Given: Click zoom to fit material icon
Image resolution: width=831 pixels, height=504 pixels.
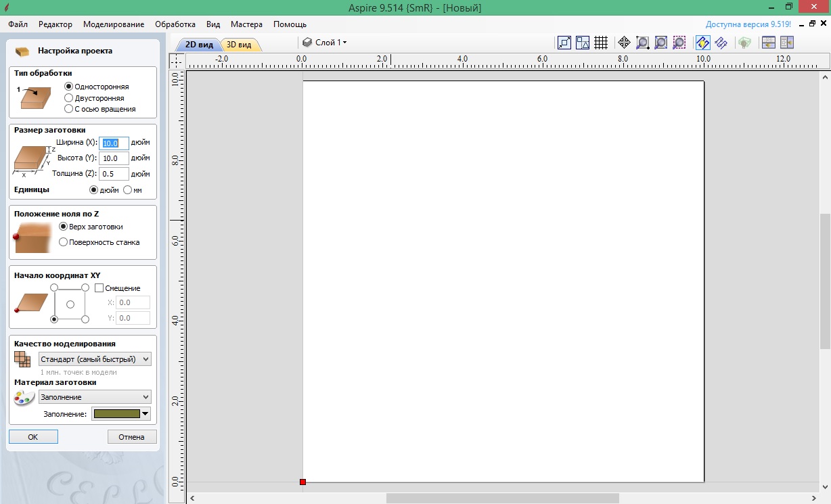Looking at the screenshot, I should point(661,43).
